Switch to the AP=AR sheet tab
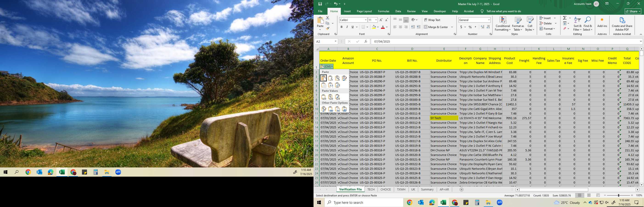The width and height of the screenshot is (644, 207). [x=444, y=190]
